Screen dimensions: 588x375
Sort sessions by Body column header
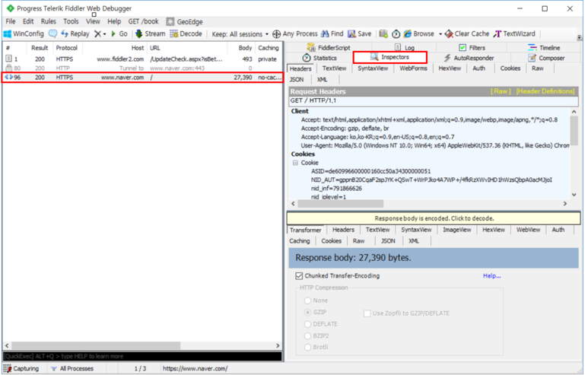tap(245, 48)
